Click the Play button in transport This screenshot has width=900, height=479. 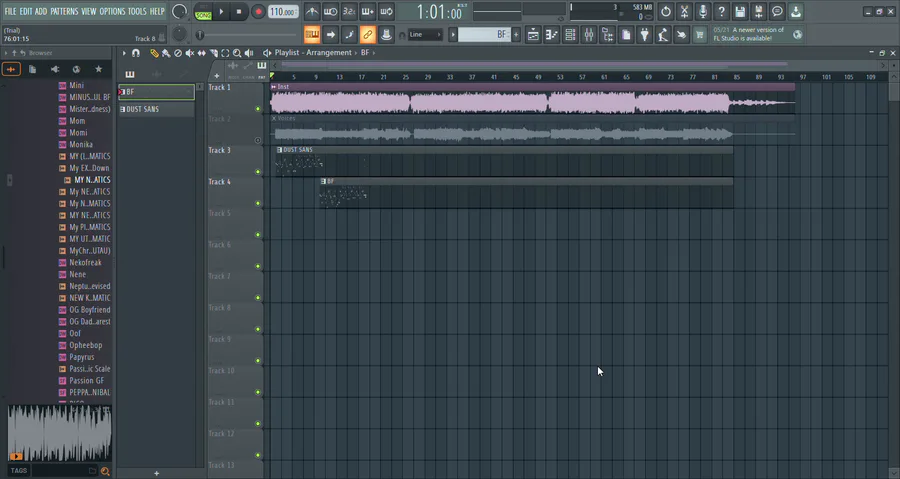221,11
